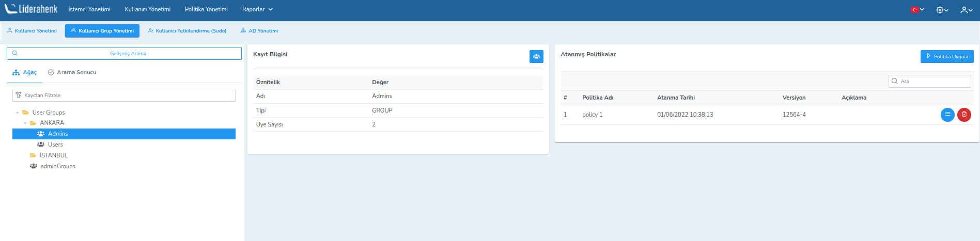Click the blue policy details list icon
This screenshot has width=980, height=241.
tap(947, 115)
